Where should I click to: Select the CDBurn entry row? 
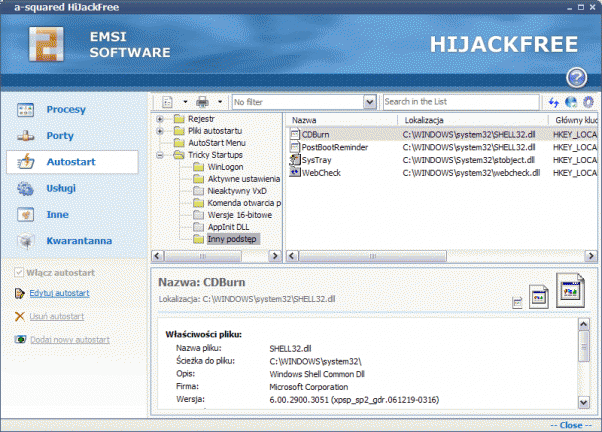[442, 134]
